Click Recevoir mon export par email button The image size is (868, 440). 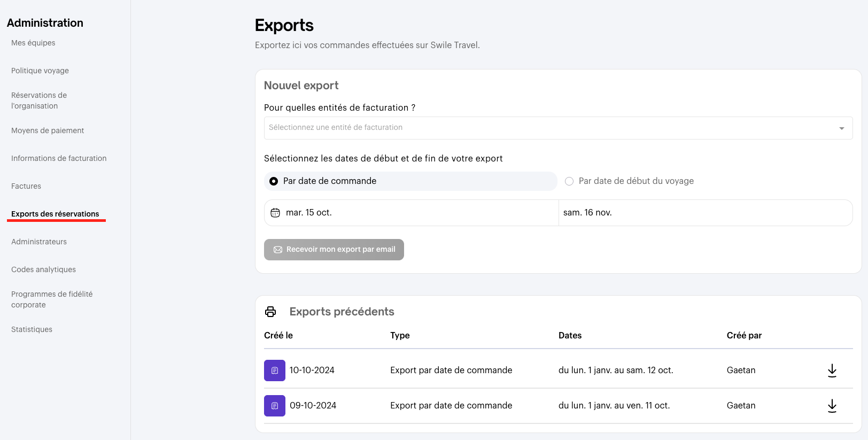pyautogui.click(x=334, y=250)
